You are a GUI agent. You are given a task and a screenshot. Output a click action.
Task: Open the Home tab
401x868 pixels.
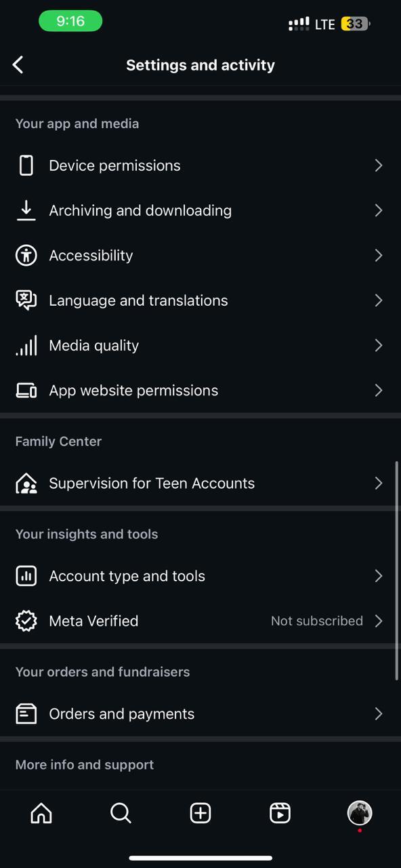point(41,813)
